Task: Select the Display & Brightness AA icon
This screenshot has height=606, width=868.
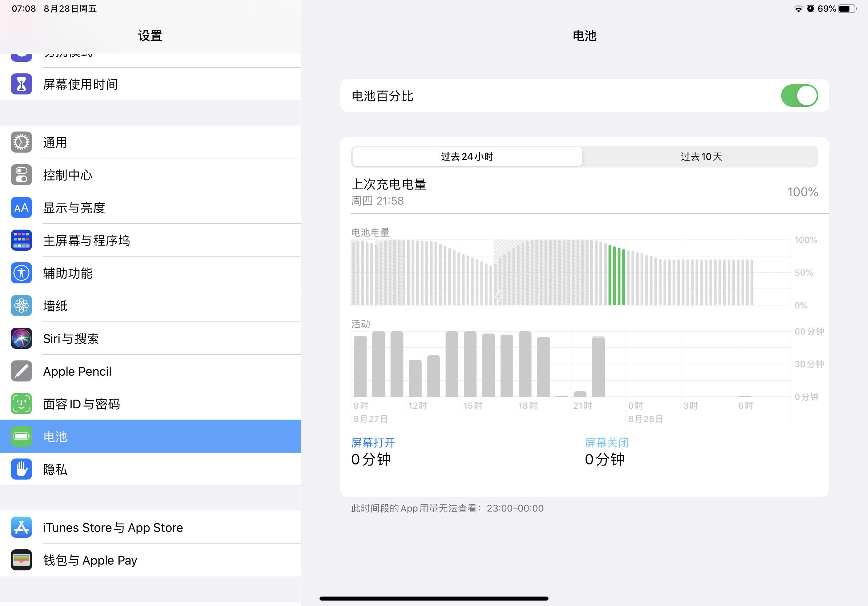Action: [21, 208]
